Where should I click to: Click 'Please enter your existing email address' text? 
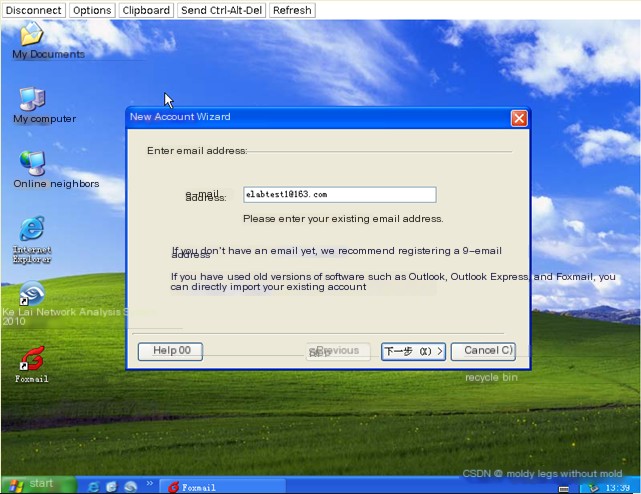pyautogui.click(x=343, y=219)
